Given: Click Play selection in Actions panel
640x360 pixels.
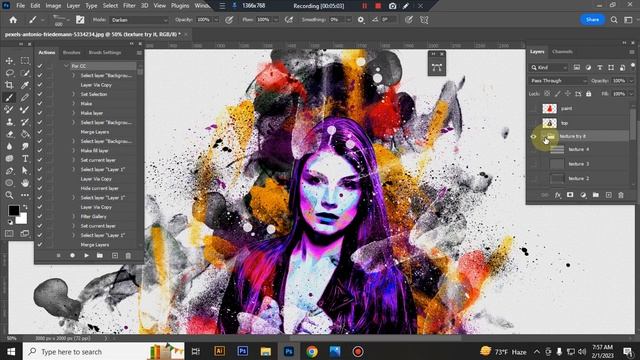Looking at the screenshot, I should 86,256.
